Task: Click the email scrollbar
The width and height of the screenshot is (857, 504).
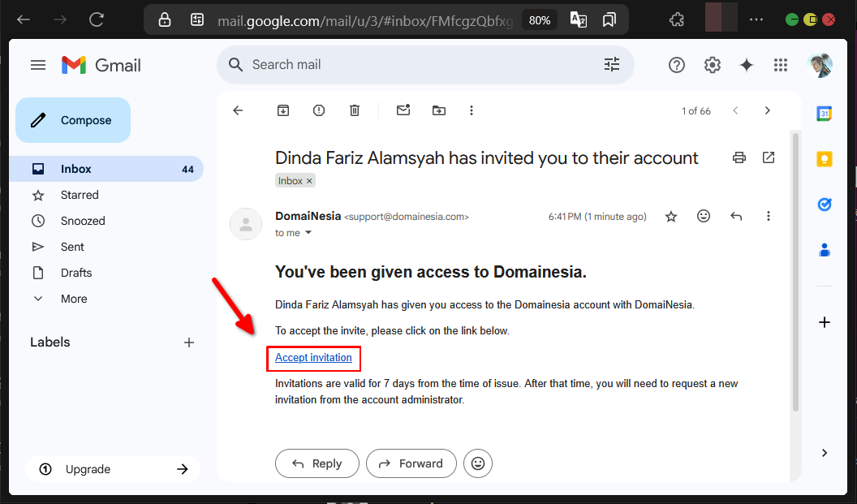Action: (796, 272)
